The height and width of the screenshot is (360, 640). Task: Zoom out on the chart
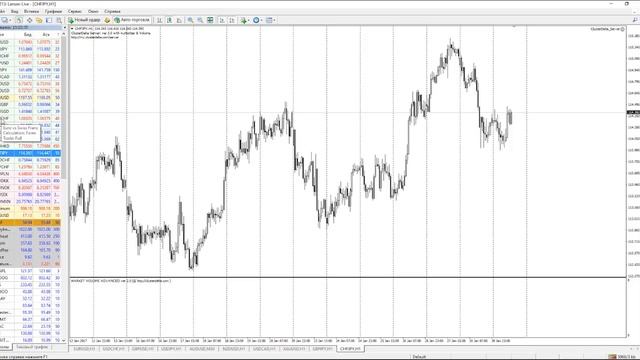click(x=200, y=20)
